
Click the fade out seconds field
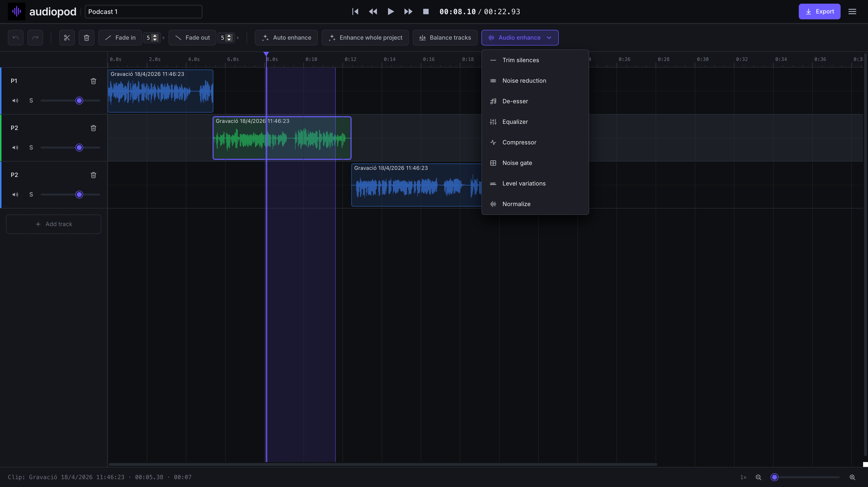tap(226, 37)
